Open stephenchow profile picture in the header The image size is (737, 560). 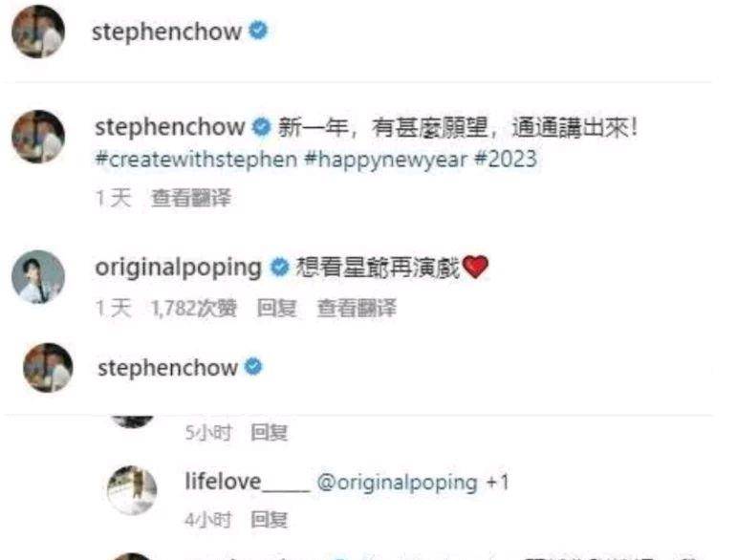(38, 32)
